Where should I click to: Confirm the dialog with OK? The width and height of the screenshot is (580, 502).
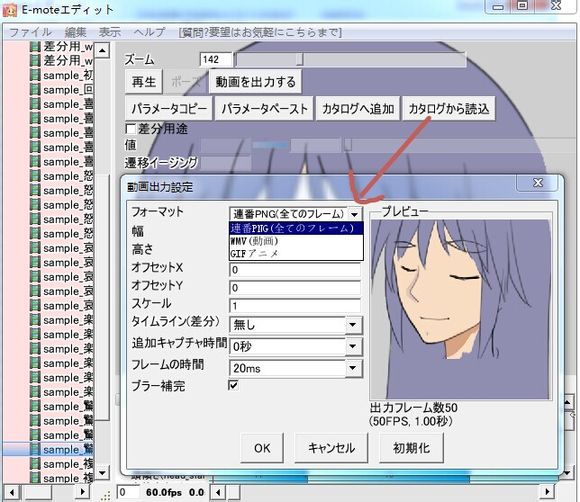tap(262, 448)
